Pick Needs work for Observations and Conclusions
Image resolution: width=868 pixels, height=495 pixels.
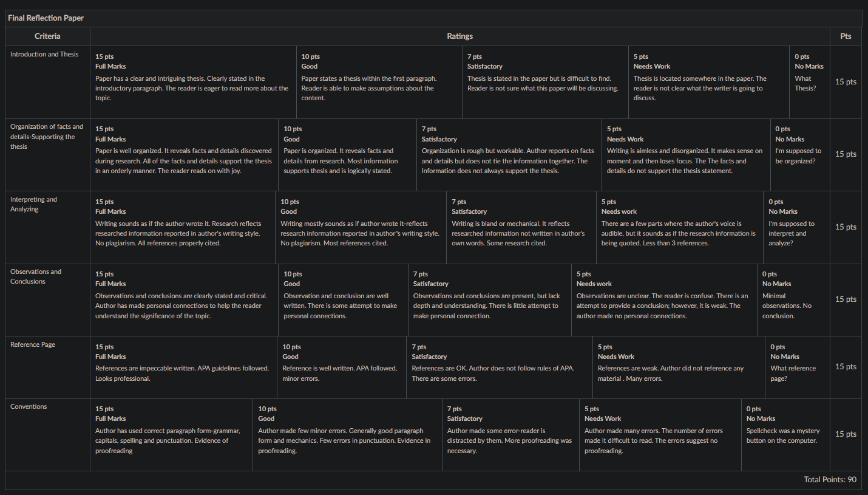point(664,299)
